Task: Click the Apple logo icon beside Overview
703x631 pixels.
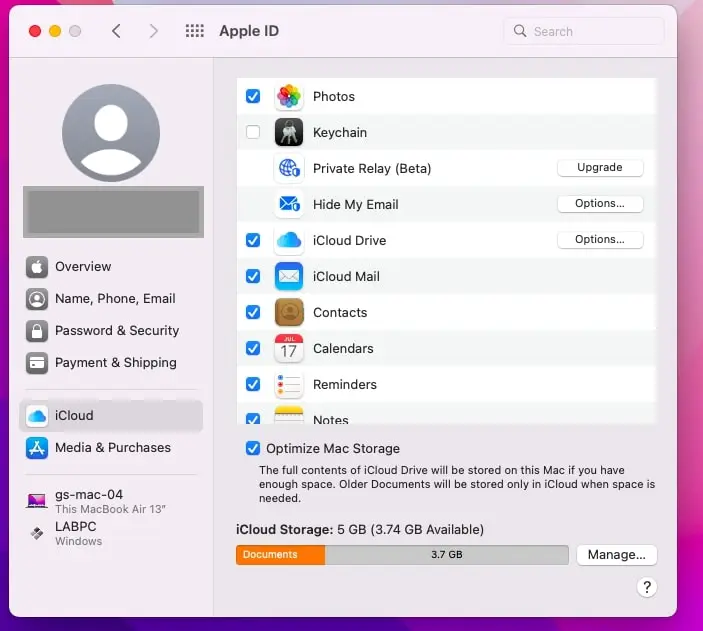Action: pos(37,267)
